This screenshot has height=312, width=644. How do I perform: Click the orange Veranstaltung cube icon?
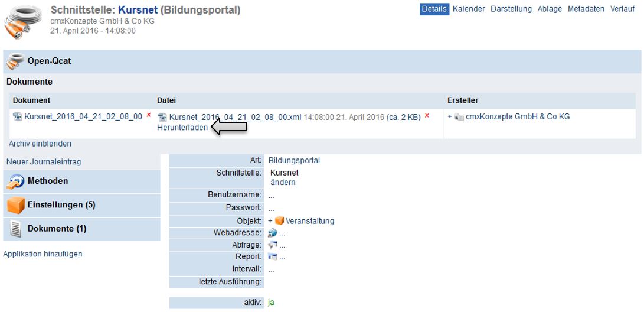(x=279, y=221)
